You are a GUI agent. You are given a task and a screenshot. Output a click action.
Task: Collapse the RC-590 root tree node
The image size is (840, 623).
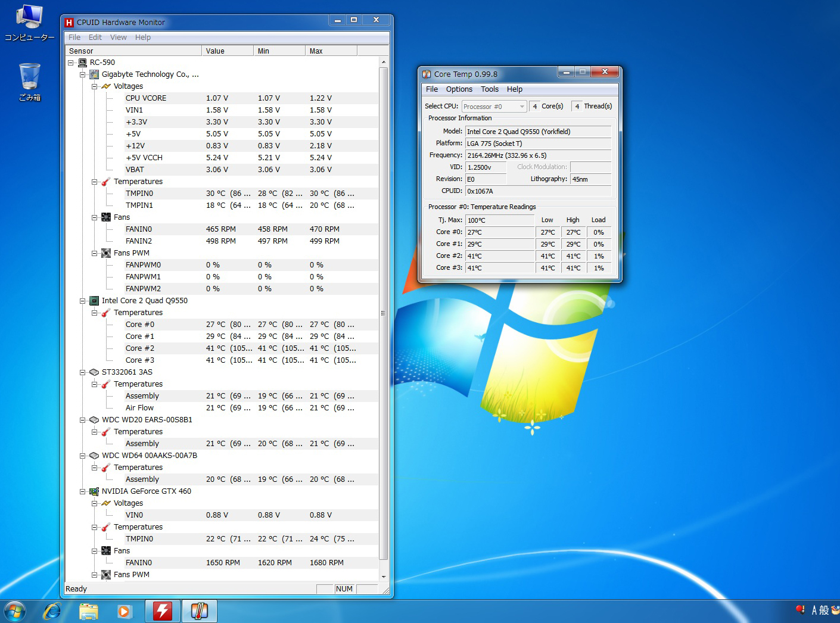point(71,63)
